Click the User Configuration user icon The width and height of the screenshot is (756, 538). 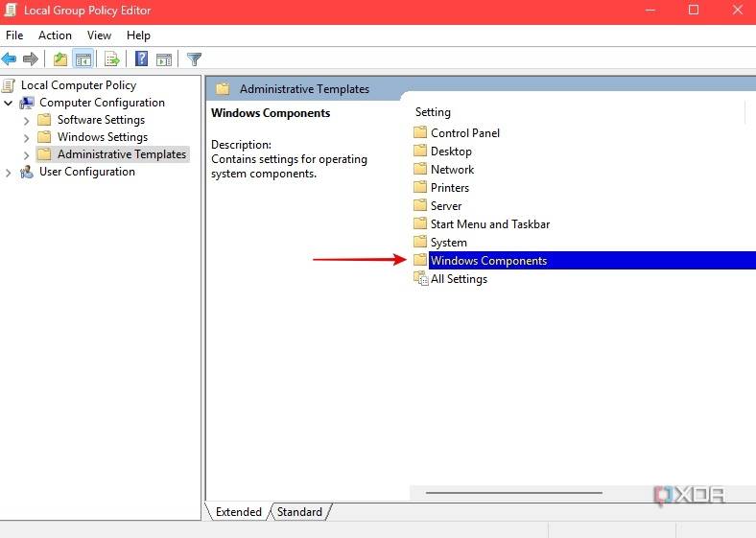[x=27, y=172]
